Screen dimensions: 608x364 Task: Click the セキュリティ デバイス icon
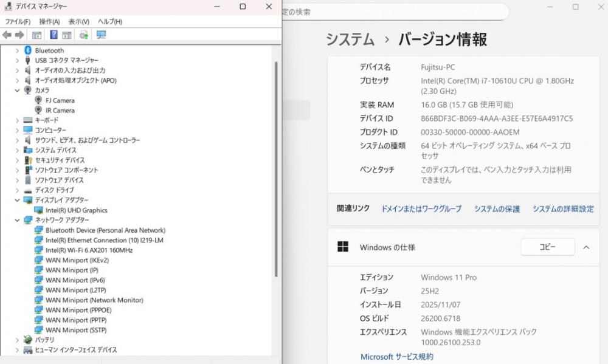(28, 160)
